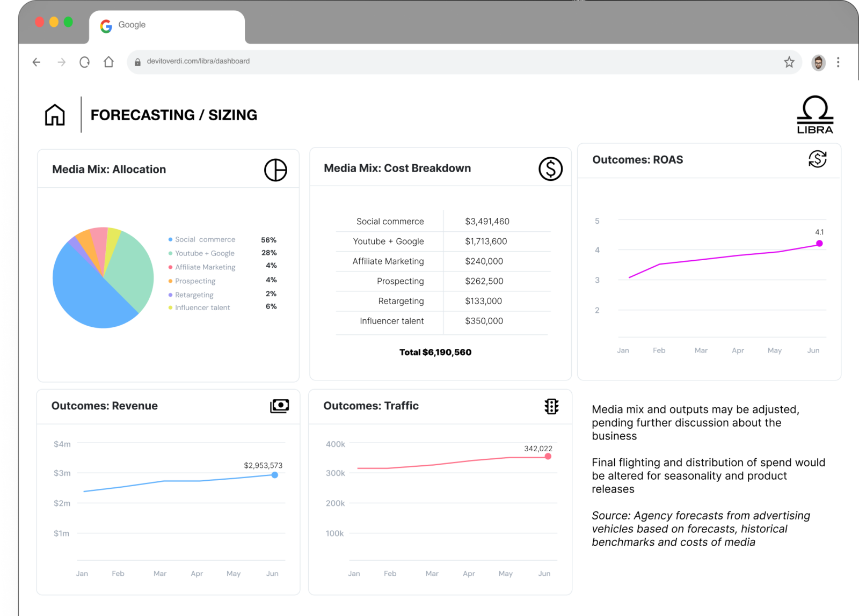Open browser home page button

[x=108, y=62]
